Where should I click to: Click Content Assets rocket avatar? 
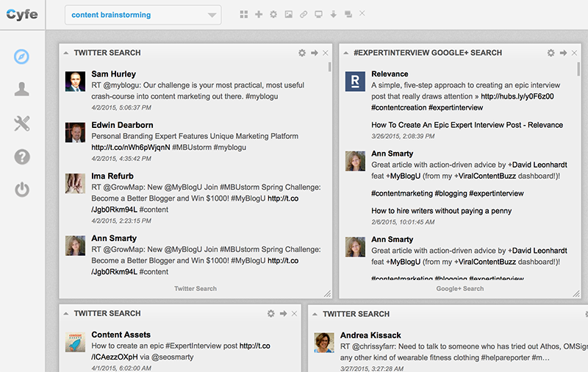tap(76, 342)
